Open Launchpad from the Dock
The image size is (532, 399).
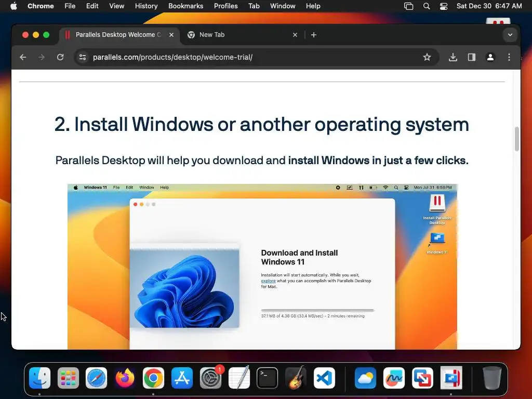coord(68,378)
